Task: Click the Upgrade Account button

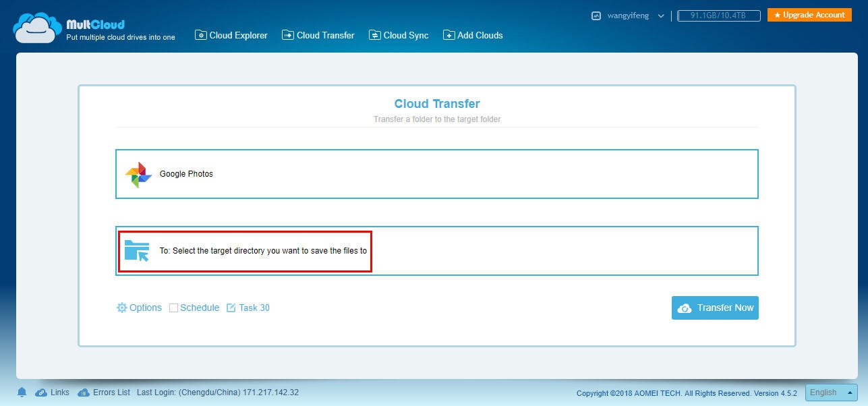Action: click(x=809, y=15)
